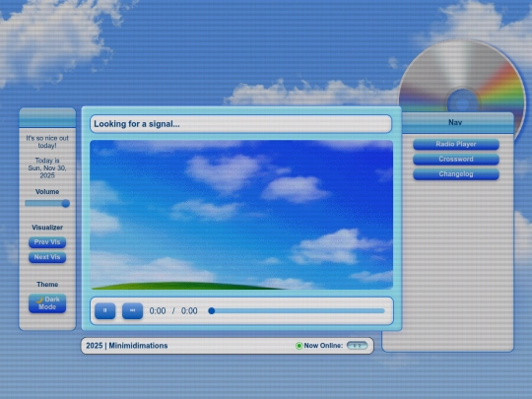The image size is (532, 399).
Task: Open the Crossword page
Action: coord(456,160)
